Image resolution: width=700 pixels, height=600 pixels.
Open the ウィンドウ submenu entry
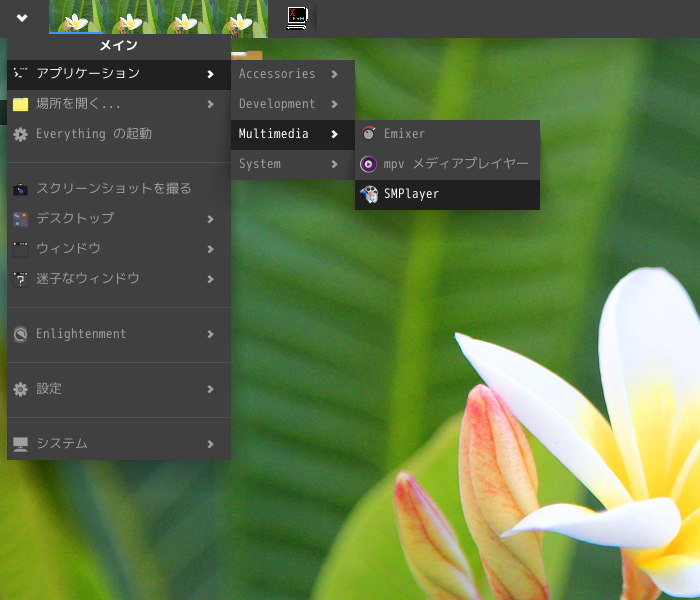(x=119, y=249)
